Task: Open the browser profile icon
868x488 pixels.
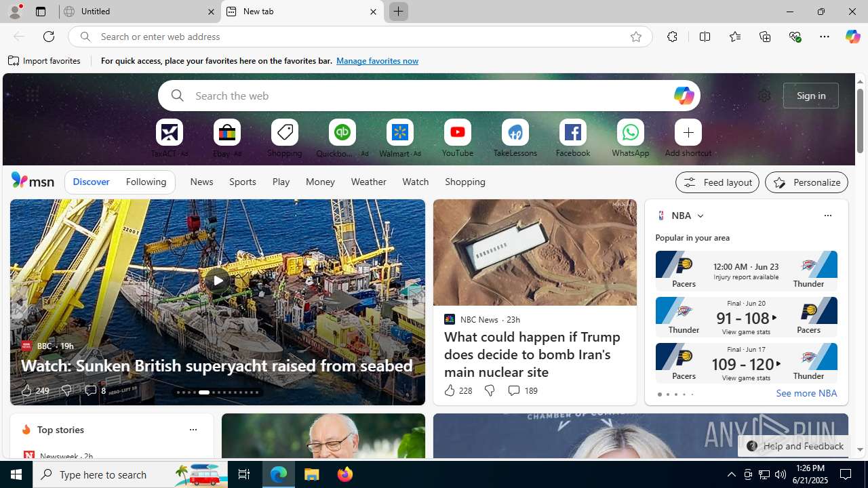Action: (x=15, y=12)
